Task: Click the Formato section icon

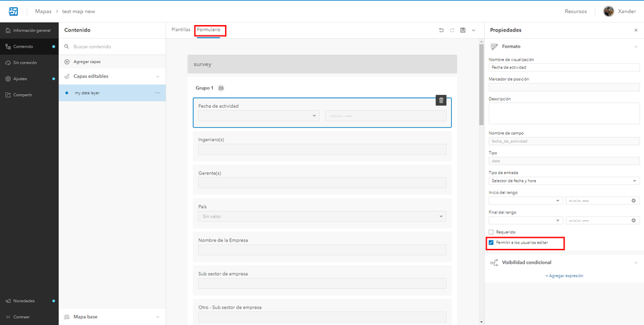Action: (494, 47)
